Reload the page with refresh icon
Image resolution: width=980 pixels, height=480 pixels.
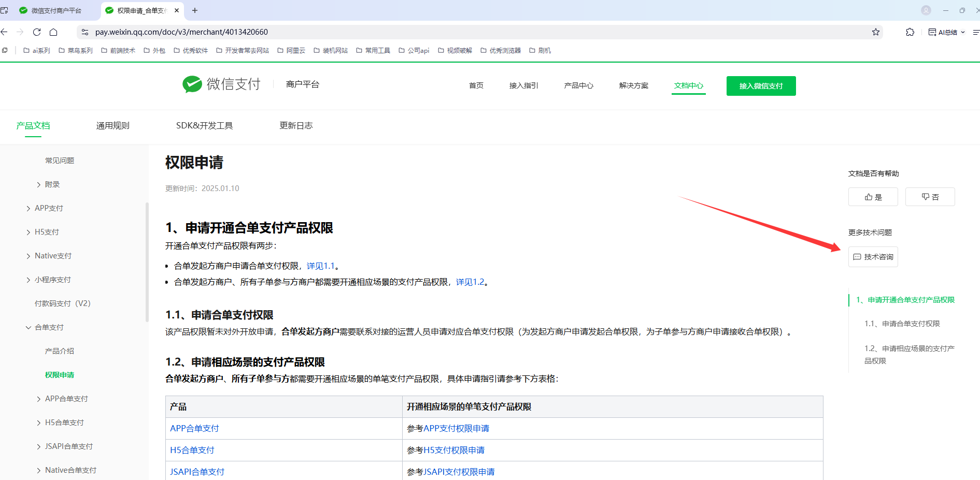(x=37, y=32)
